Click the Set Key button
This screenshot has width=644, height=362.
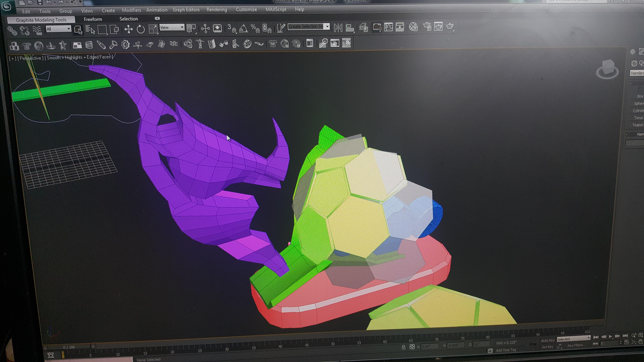click(x=547, y=347)
